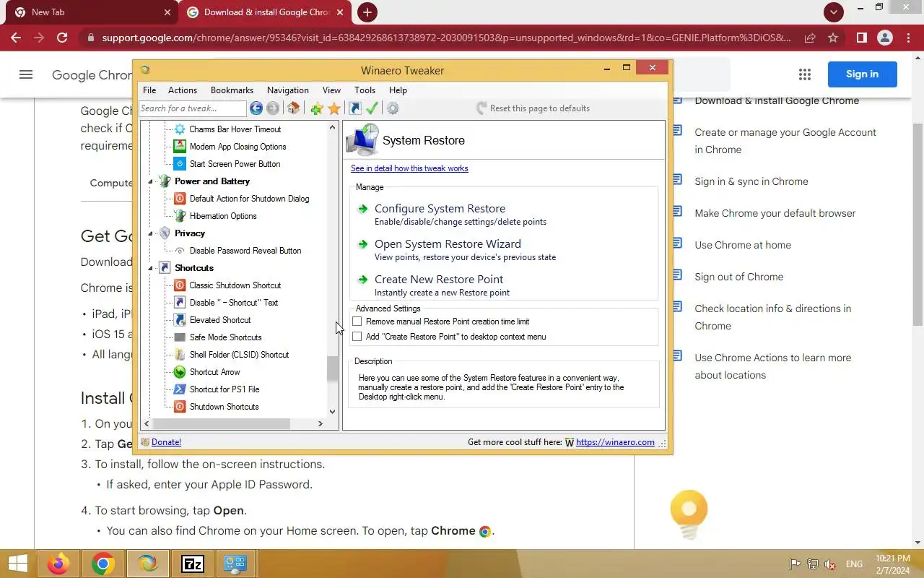Click See in detail how this tweak works

pos(409,168)
